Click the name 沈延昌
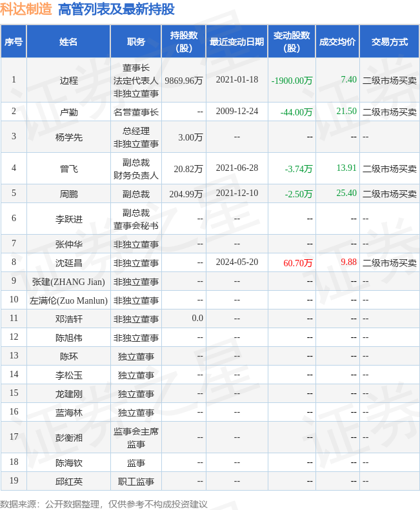 68,263
